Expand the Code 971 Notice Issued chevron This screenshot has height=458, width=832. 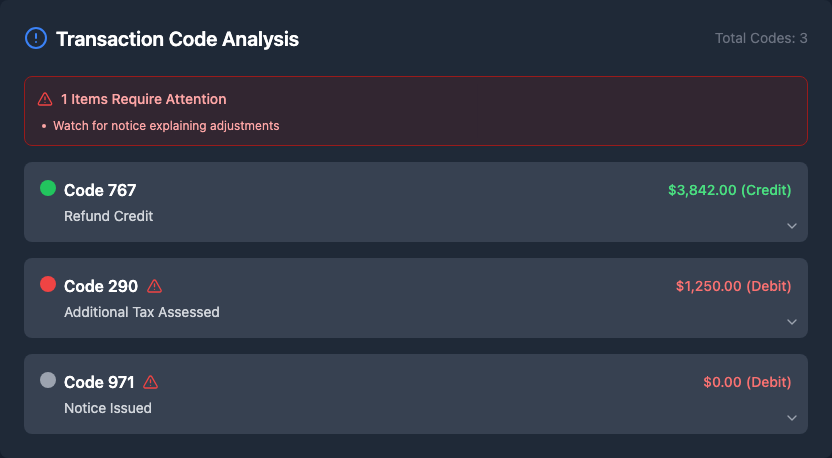(792, 418)
